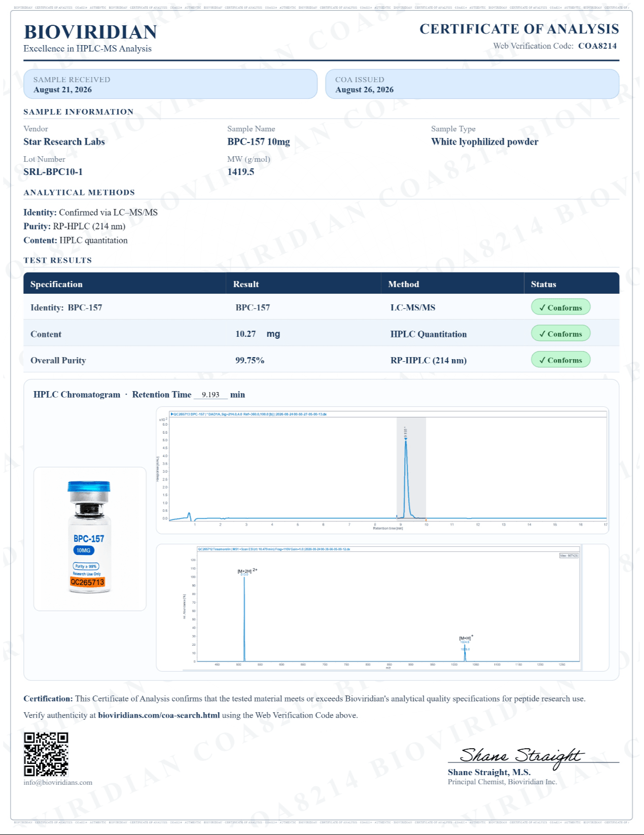Click the Conforms badge in Overall Purity row
Viewport: 644px width, 835px height.
click(561, 360)
